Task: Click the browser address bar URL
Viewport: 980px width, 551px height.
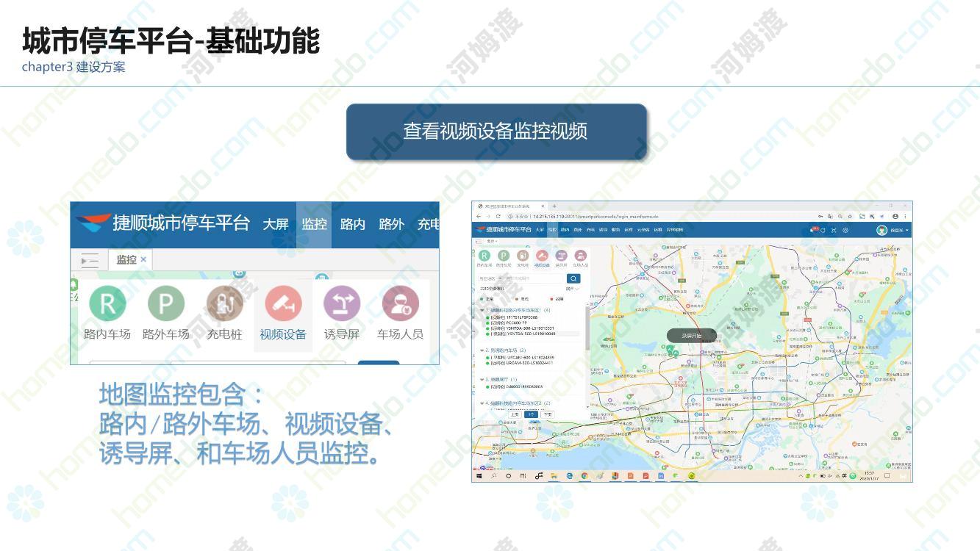Action: tap(595, 217)
